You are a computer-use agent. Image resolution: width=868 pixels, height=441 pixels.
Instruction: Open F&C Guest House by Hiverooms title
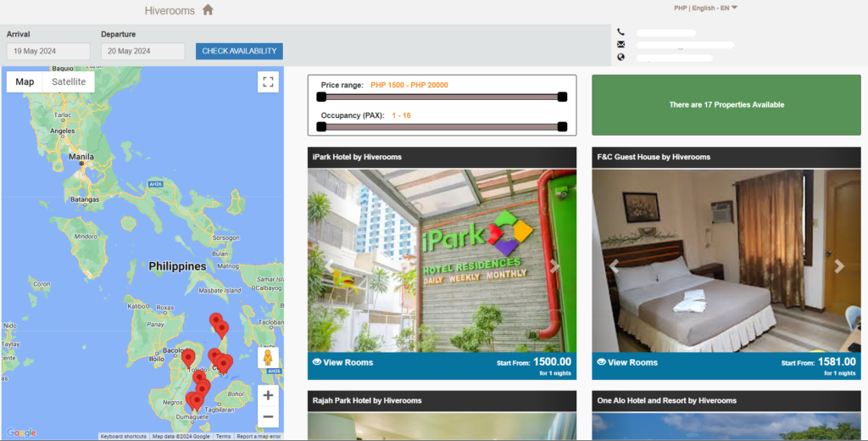pos(654,157)
